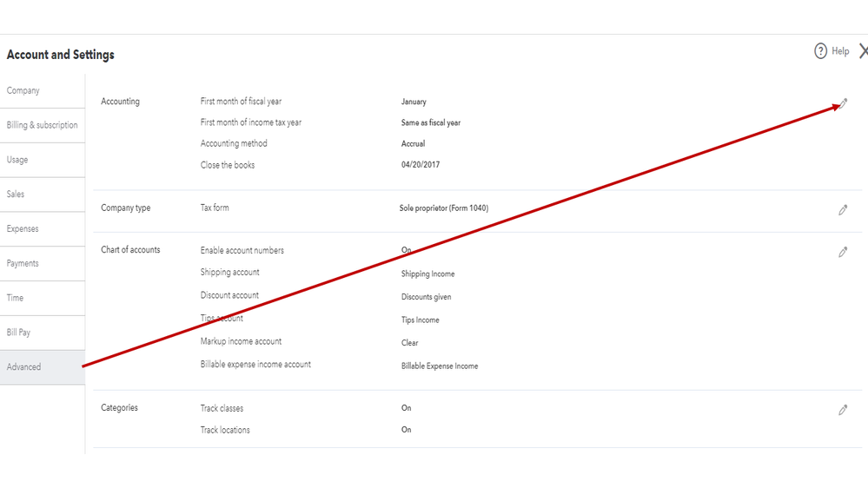Open Categories editing with the pencil icon
Viewport: 868px width, 488px height.
843,410
